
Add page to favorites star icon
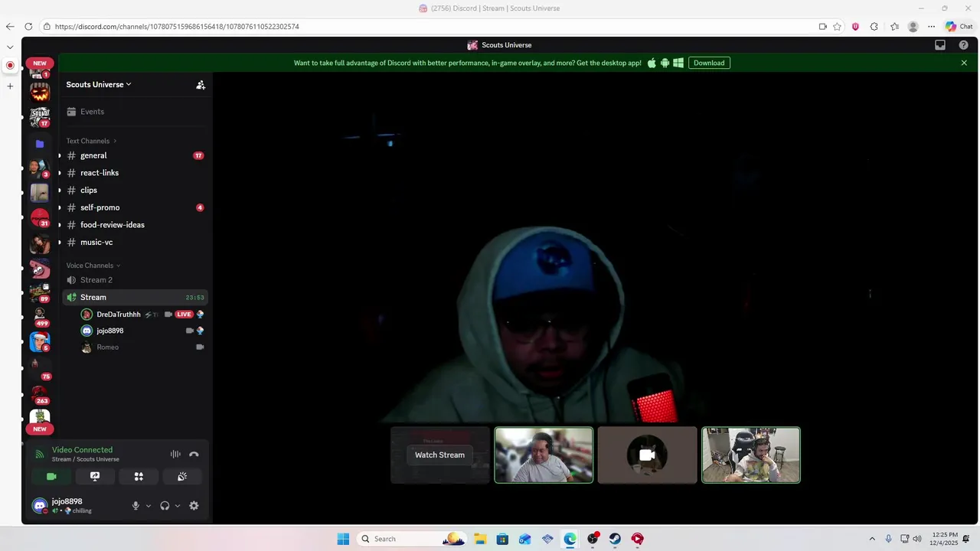click(837, 27)
